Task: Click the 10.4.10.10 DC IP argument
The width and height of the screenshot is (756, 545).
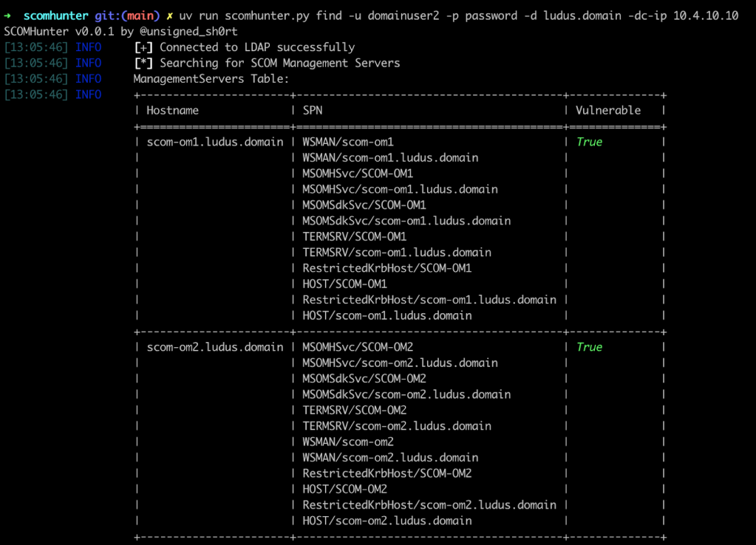Action: [x=706, y=16]
